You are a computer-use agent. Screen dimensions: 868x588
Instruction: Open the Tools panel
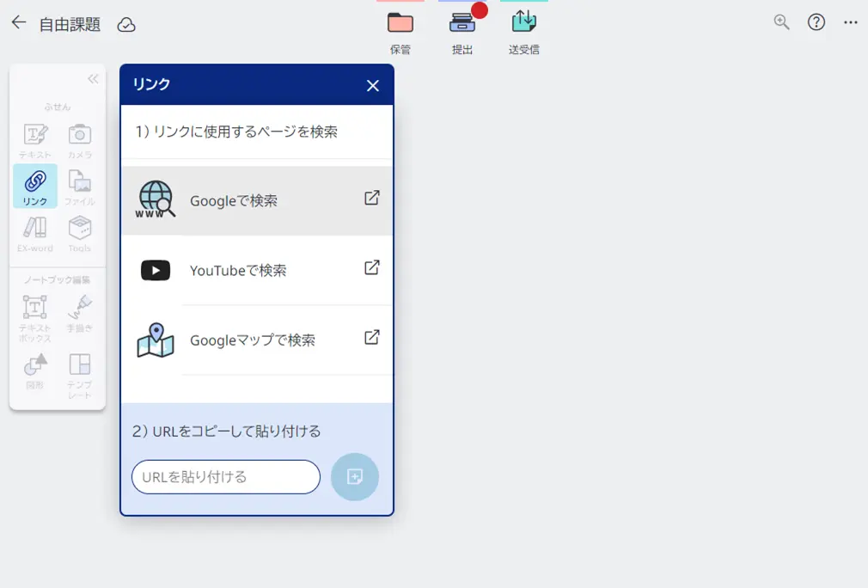pyautogui.click(x=80, y=234)
